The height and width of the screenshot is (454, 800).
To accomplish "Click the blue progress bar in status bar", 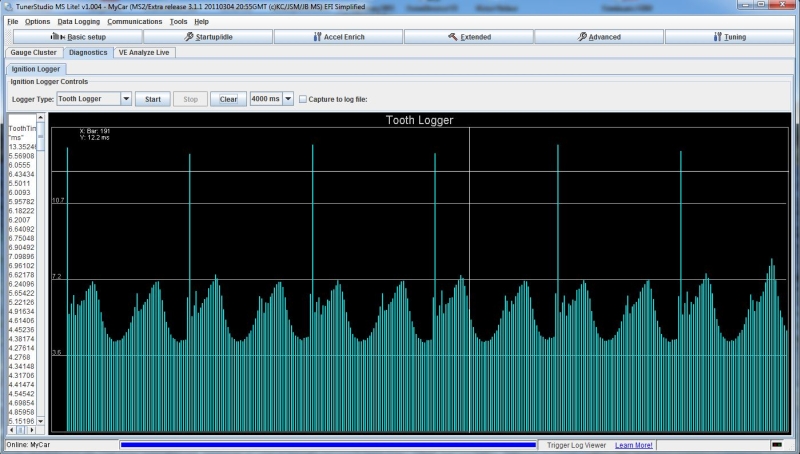I will (328, 444).
